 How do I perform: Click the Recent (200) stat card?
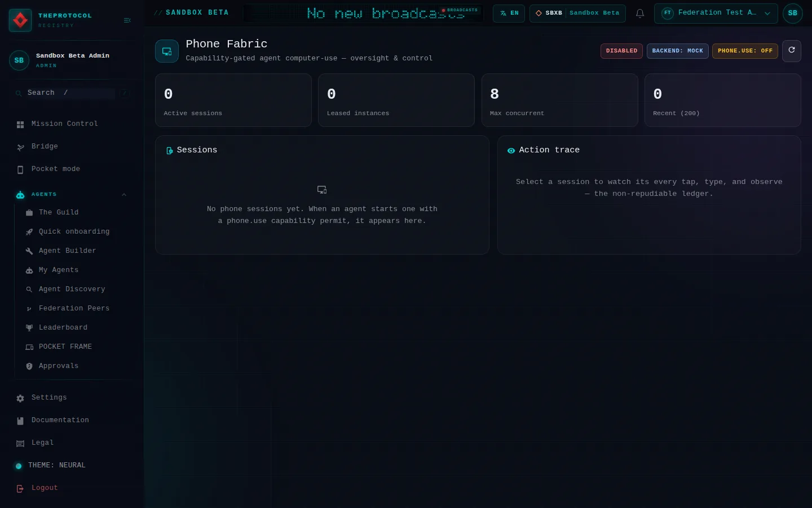723,100
